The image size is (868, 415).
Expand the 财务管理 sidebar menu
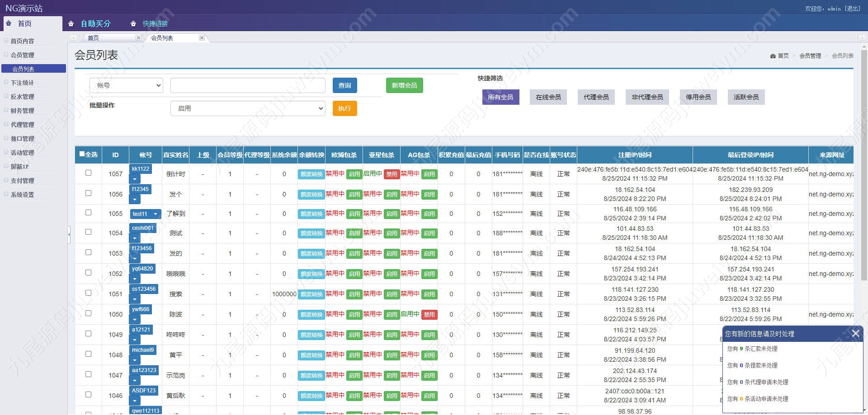point(22,111)
